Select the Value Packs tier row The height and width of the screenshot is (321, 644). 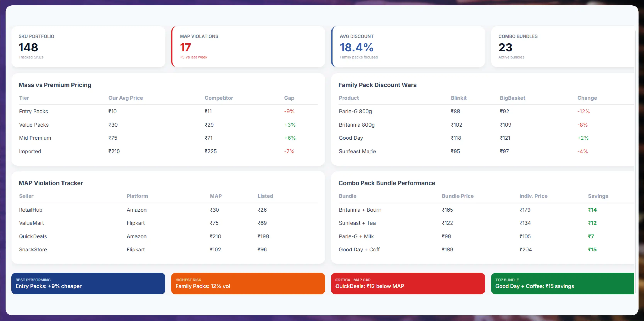tap(168, 125)
